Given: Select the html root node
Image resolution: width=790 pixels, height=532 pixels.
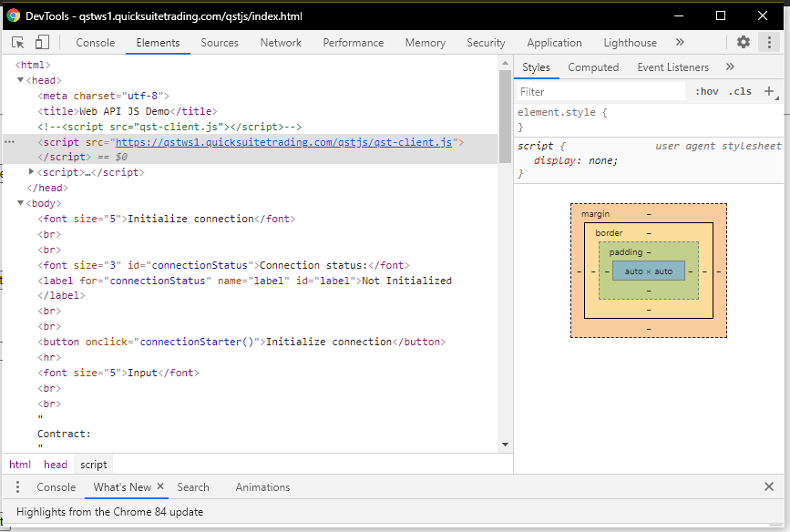Looking at the screenshot, I should [33, 65].
